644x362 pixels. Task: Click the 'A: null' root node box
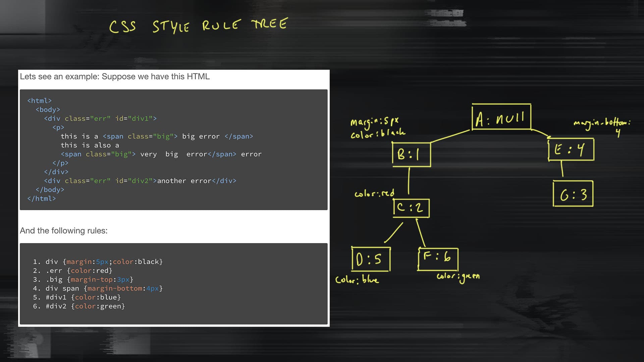501,117
